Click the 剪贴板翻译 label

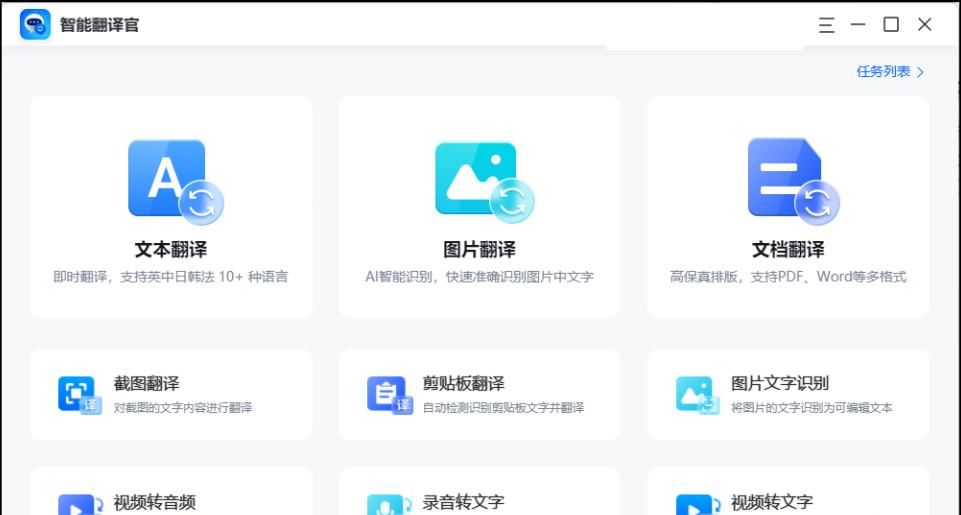[463, 384]
